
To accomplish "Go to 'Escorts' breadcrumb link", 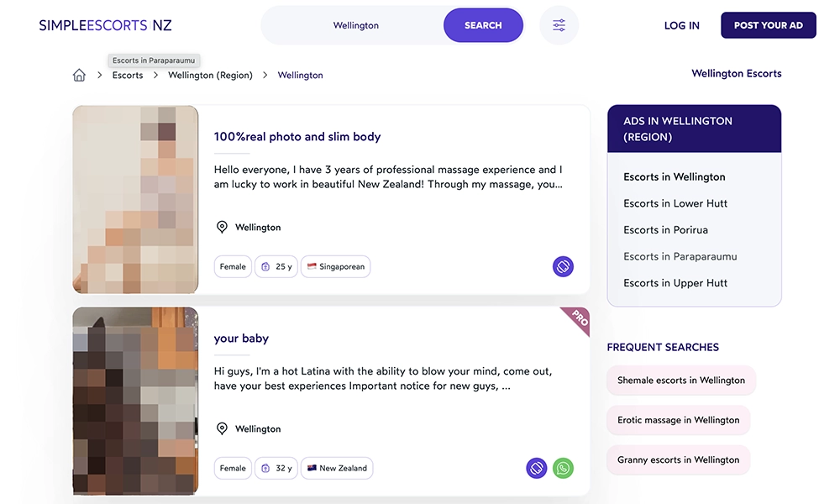I will click(x=128, y=75).
